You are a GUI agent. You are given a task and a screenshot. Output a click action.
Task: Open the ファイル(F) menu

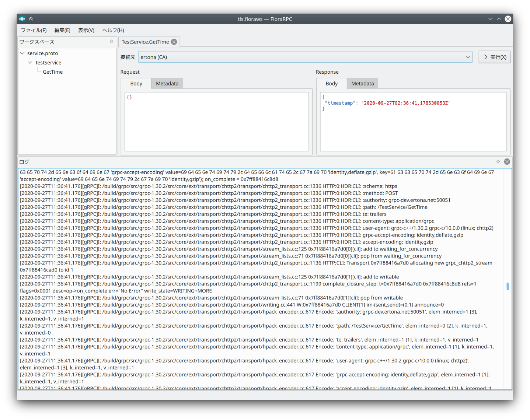coord(34,30)
